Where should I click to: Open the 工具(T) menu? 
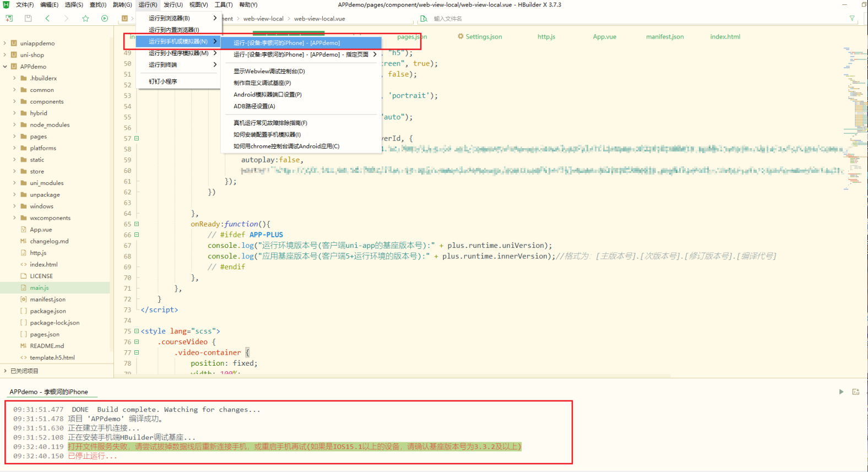coord(224,4)
